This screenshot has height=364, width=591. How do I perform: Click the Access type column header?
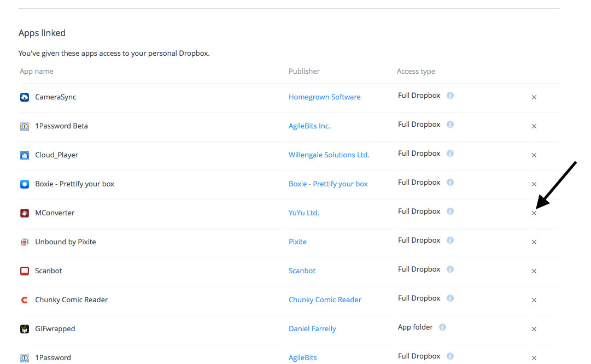click(416, 72)
